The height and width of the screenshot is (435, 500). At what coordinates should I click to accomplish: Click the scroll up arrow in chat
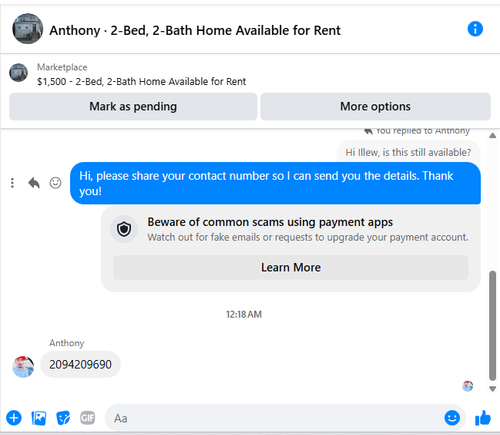492,135
